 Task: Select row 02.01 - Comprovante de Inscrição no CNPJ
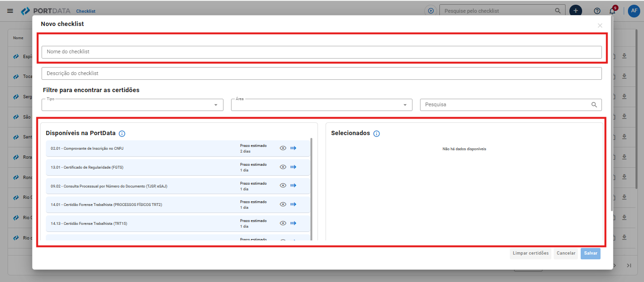tap(178, 148)
